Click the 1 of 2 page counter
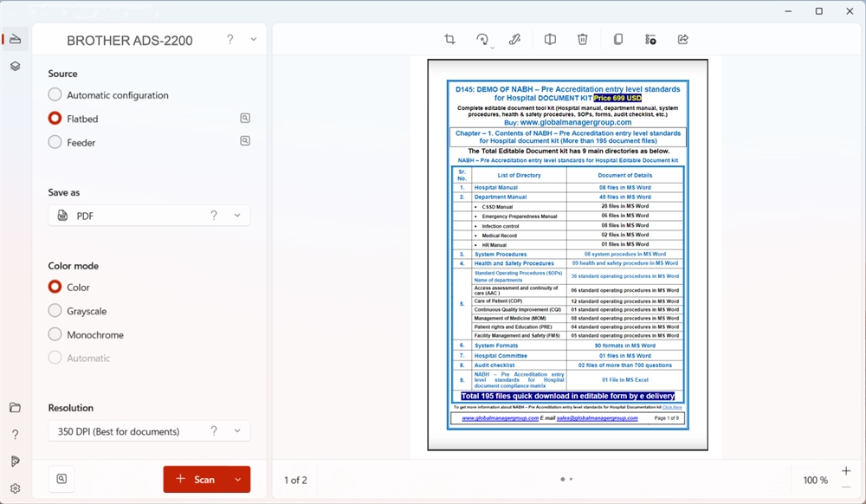 (295, 481)
